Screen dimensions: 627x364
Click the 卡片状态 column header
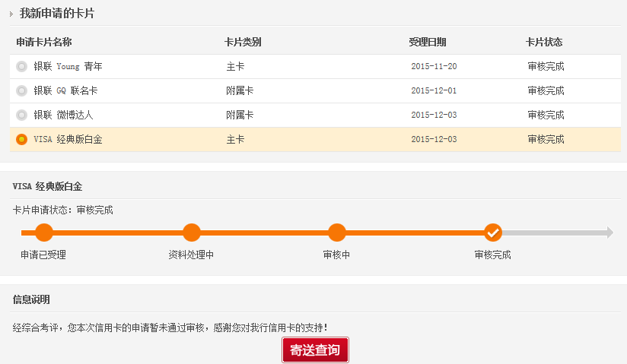click(544, 42)
